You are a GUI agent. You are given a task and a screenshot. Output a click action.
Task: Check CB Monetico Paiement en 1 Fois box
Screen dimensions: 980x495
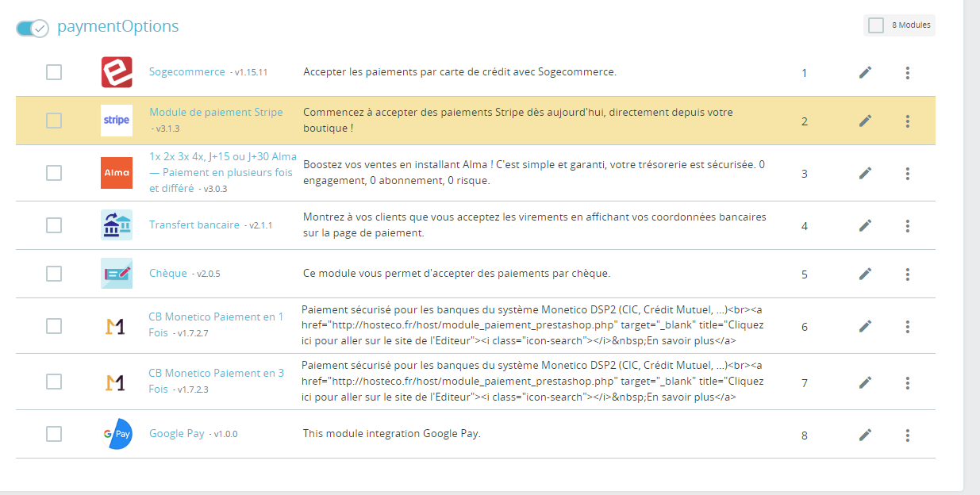pos(53,326)
